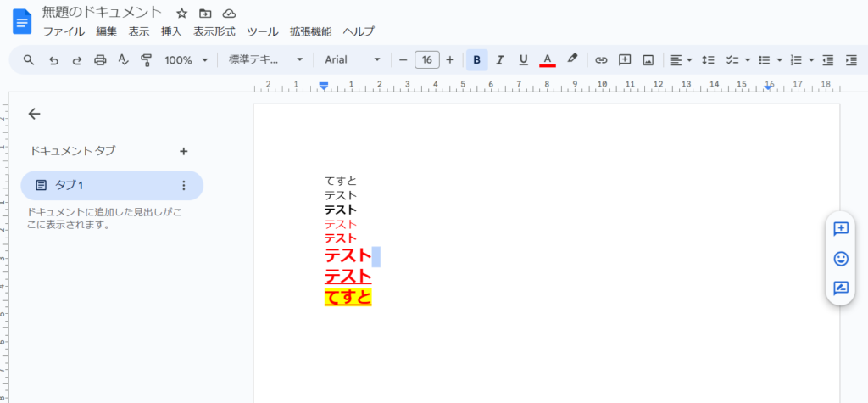Open the 100% zoom dropdown
The height and width of the screenshot is (403, 868).
pyautogui.click(x=186, y=60)
